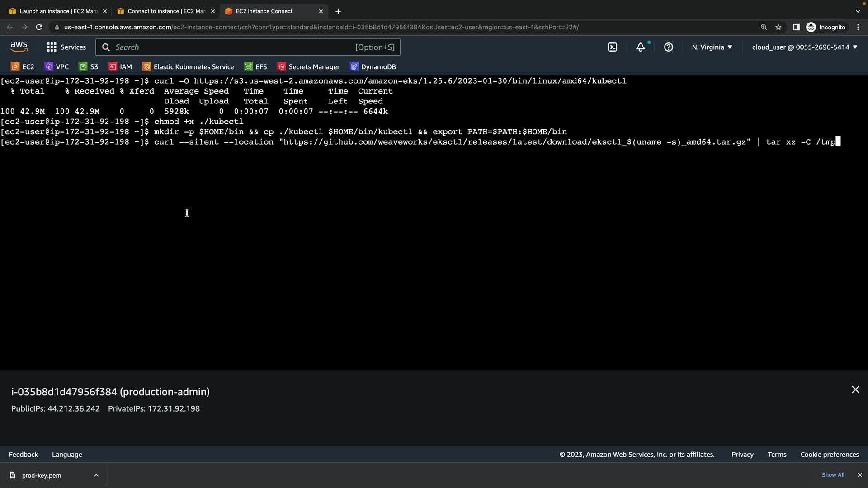Close the instance details panel
This screenshot has height=488, width=868.
coord(855,389)
